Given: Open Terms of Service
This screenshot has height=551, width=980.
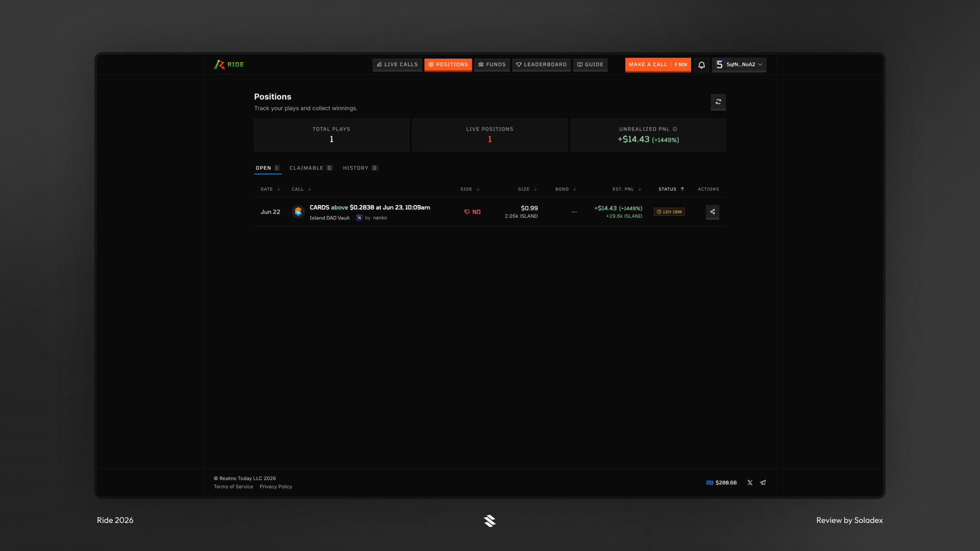Looking at the screenshot, I should 233,487.
